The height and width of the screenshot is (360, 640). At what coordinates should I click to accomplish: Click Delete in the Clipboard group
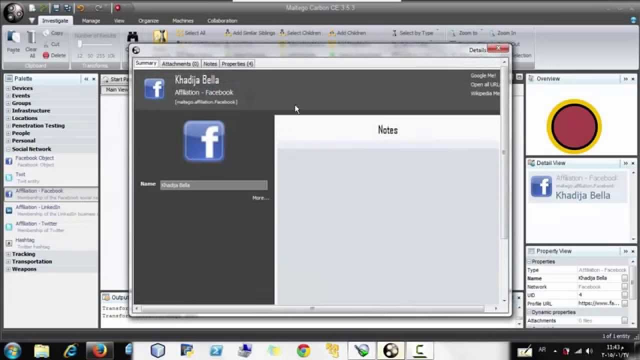click(x=54, y=55)
